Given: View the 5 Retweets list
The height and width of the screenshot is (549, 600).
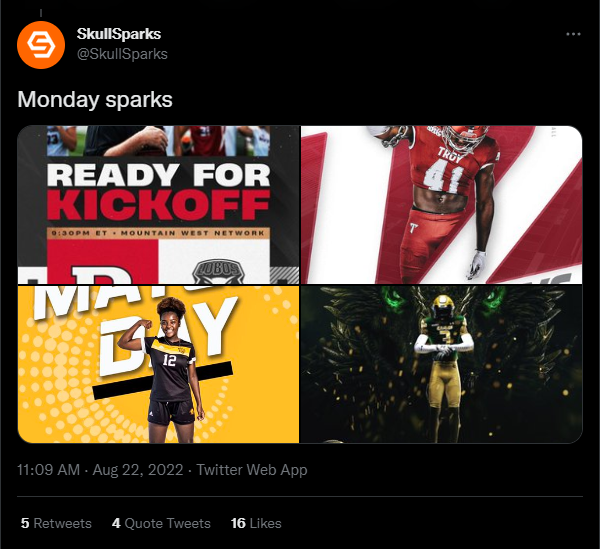Looking at the screenshot, I should point(56,523).
